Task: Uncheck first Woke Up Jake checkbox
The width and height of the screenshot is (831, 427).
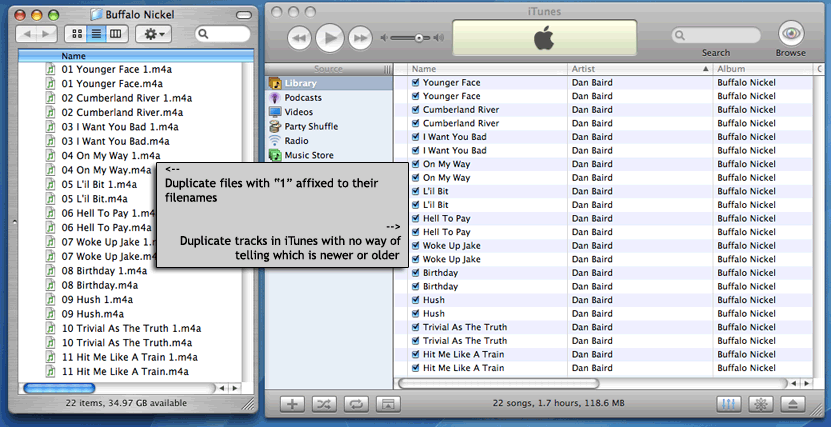Action: 416,246
